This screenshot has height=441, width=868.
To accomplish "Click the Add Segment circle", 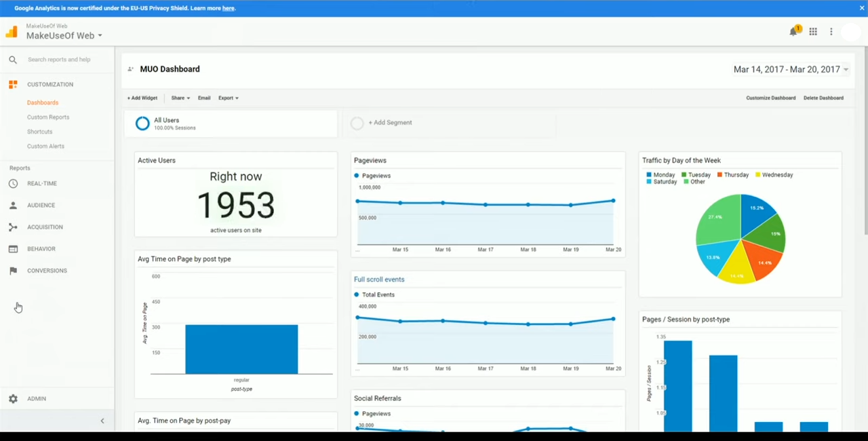I will pyautogui.click(x=357, y=123).
